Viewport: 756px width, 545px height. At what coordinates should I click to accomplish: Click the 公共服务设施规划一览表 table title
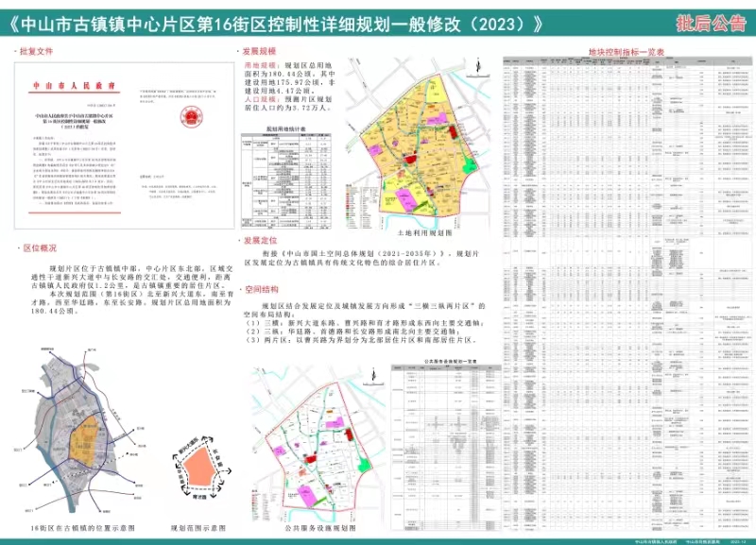click(x=450, y=361)
